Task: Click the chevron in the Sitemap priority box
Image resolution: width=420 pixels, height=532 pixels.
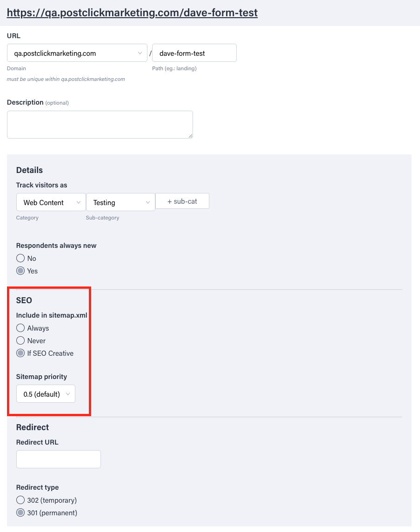Action: point(68,394)
